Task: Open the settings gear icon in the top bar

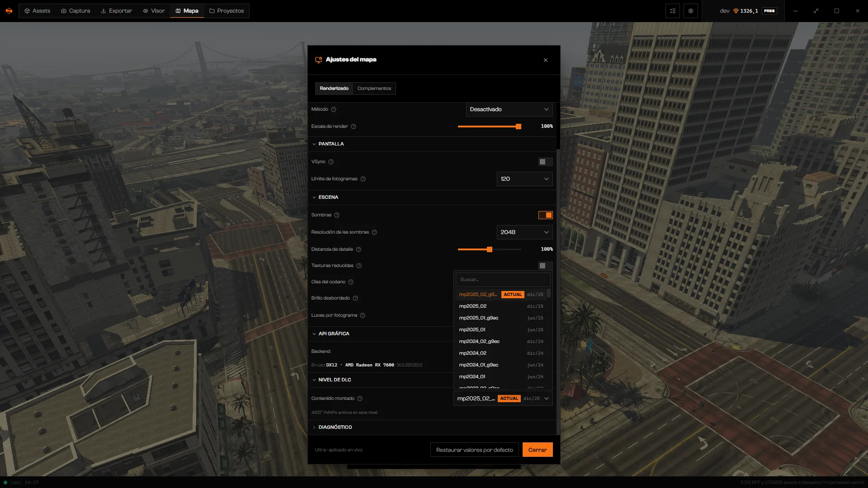Action: point(691,11)
